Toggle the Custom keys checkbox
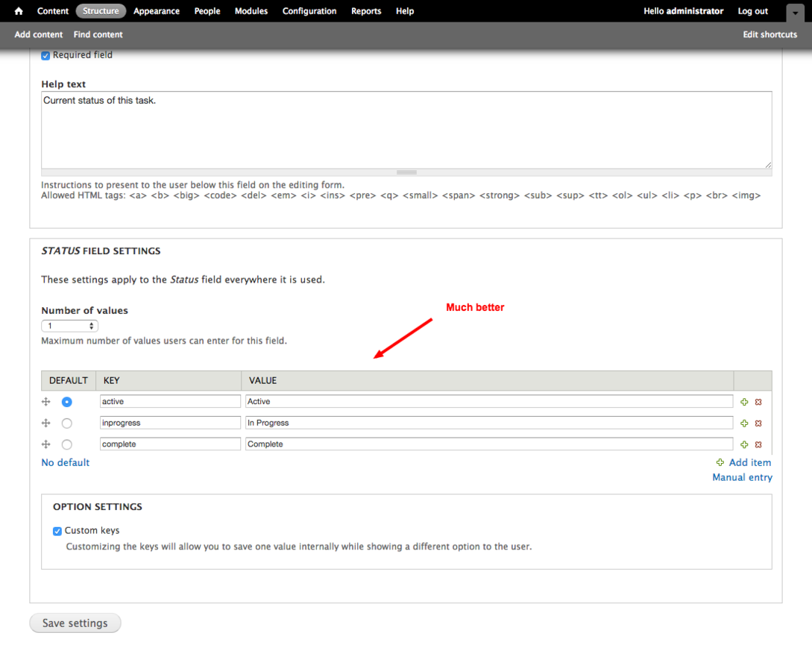Screen dimensions: 812x671 point(57,531)
